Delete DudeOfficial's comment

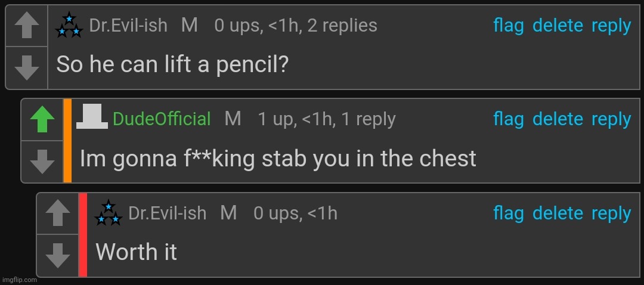tap(558, 119)
